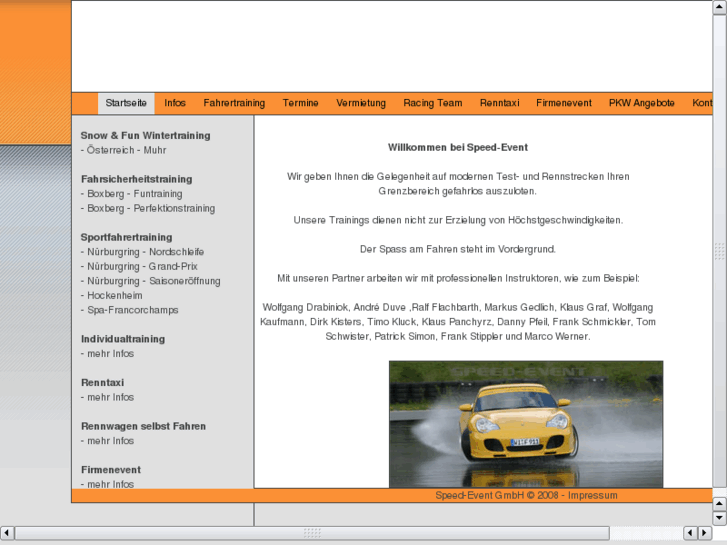This screenshot has width=727, height=545.
Task: Select Fahrertraining in the navigation bar
Action: [x=234, y=103]
